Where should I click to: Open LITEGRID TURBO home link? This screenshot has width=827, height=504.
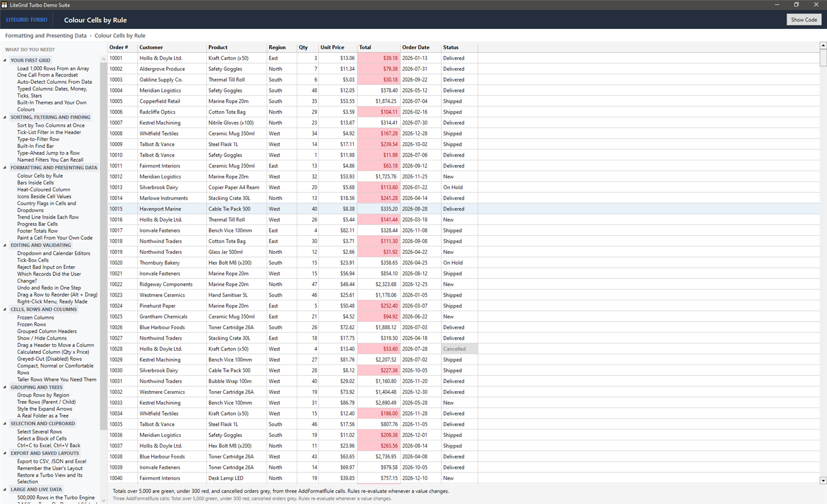26,20
